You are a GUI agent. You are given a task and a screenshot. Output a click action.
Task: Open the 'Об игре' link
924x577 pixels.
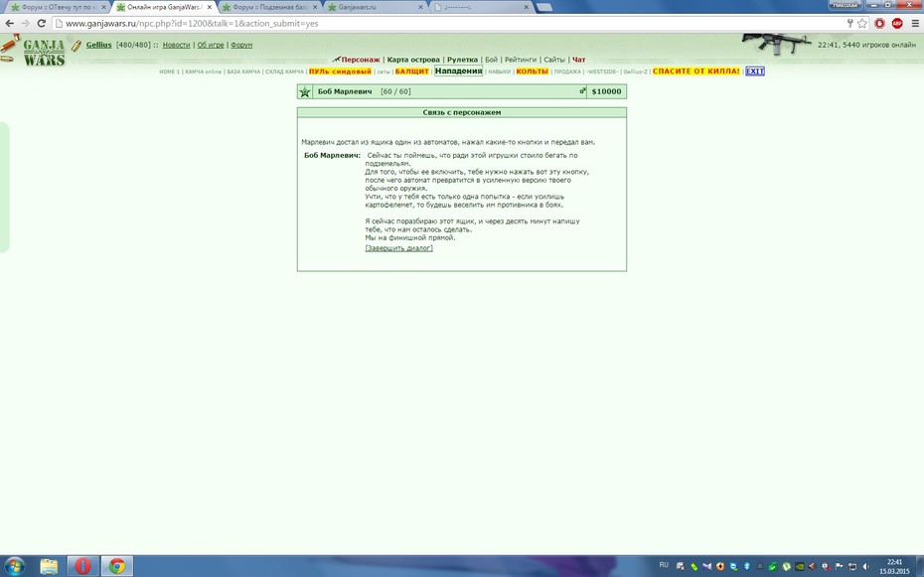pos(211,45)
